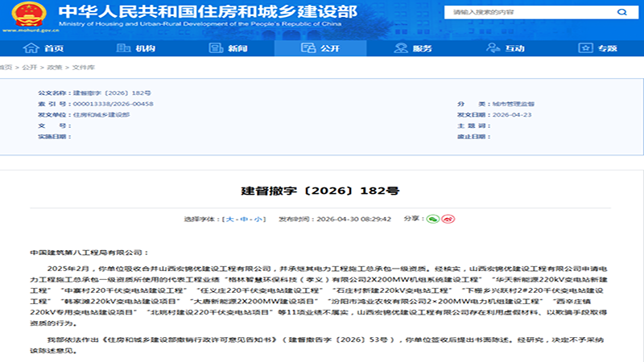Go to 公开 in breadcrumb
644x362 pixels.
[x=30, y=68]
